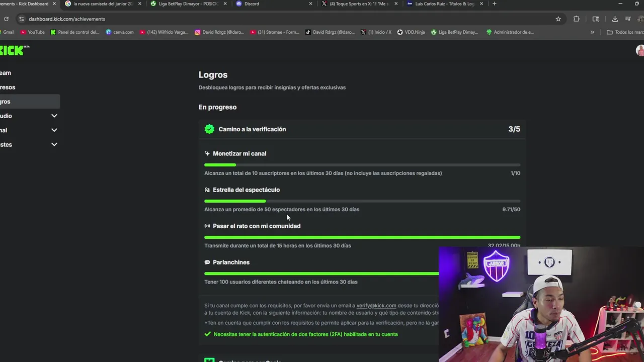
Task: Select the sidebar item above Logros
Action: [29, 87]
